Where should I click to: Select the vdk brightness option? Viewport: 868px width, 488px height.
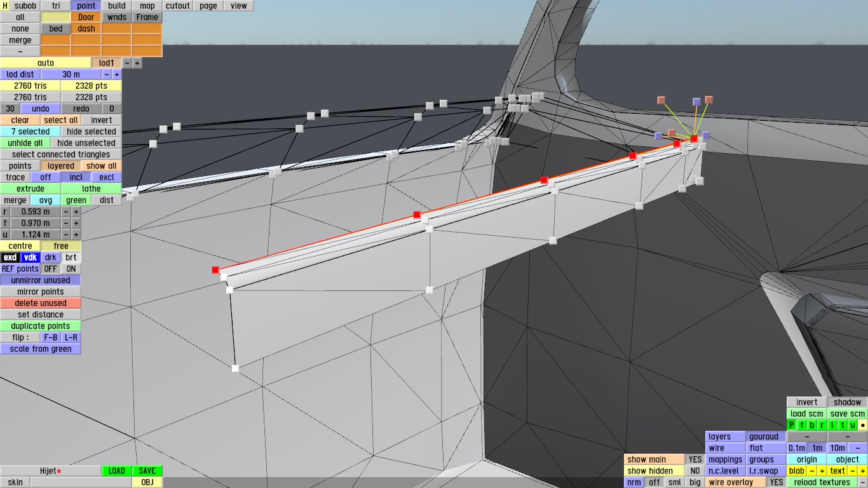pos(31,257)
